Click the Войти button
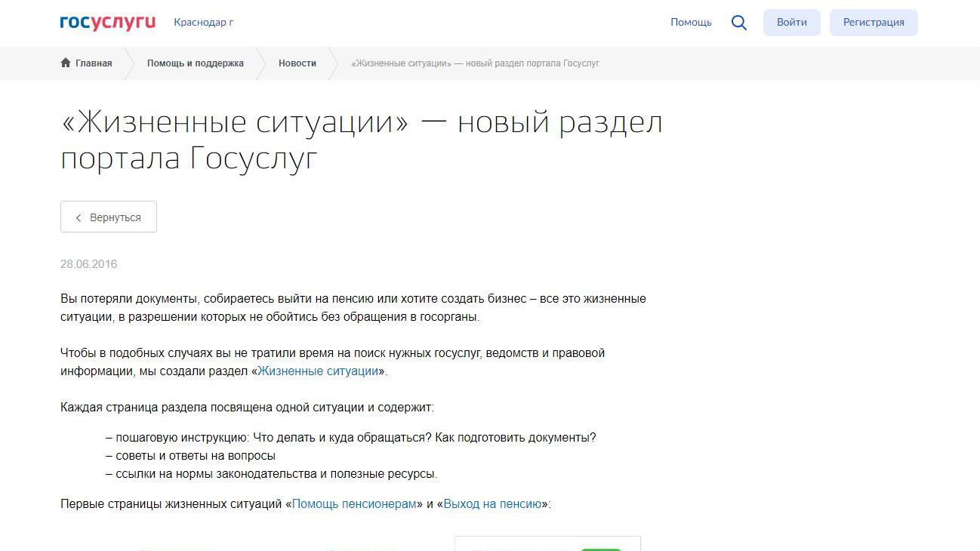Image resolution: width=980 pixels, height=551 pixels. tap(791, 22)
